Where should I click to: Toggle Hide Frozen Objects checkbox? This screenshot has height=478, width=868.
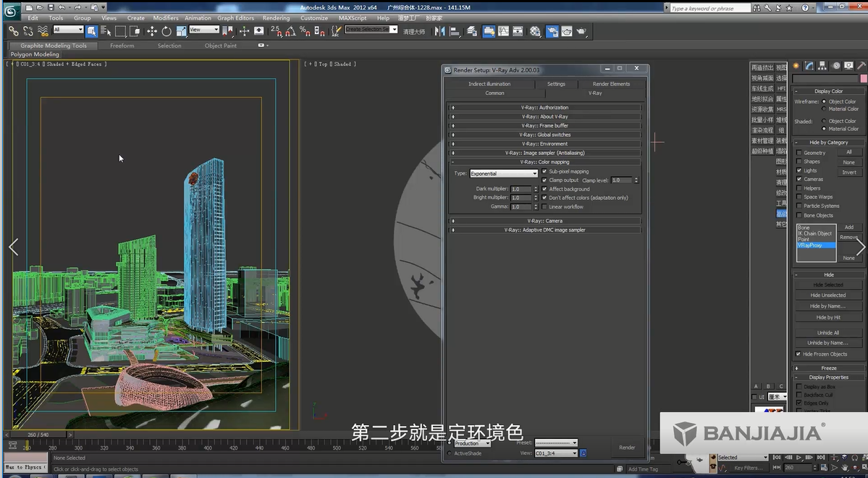pos(799,354)
